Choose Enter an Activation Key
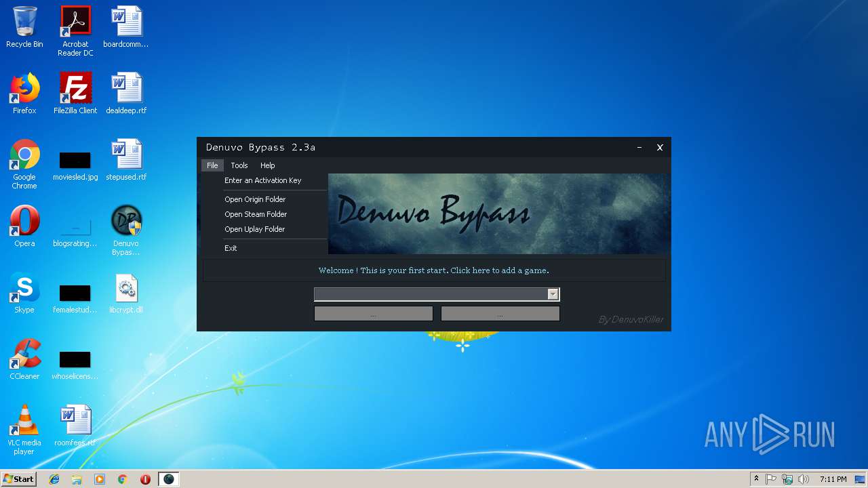This screenshot has height=488, width=868. 263,180
